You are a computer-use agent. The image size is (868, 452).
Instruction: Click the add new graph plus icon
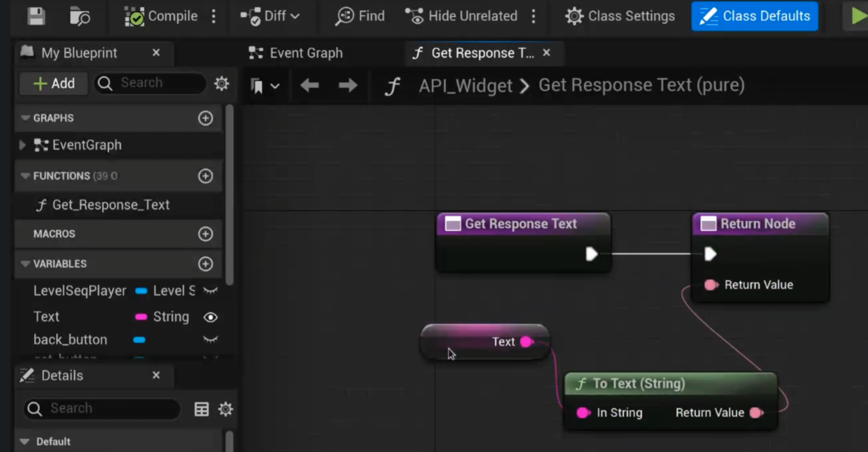pos(205,118)
